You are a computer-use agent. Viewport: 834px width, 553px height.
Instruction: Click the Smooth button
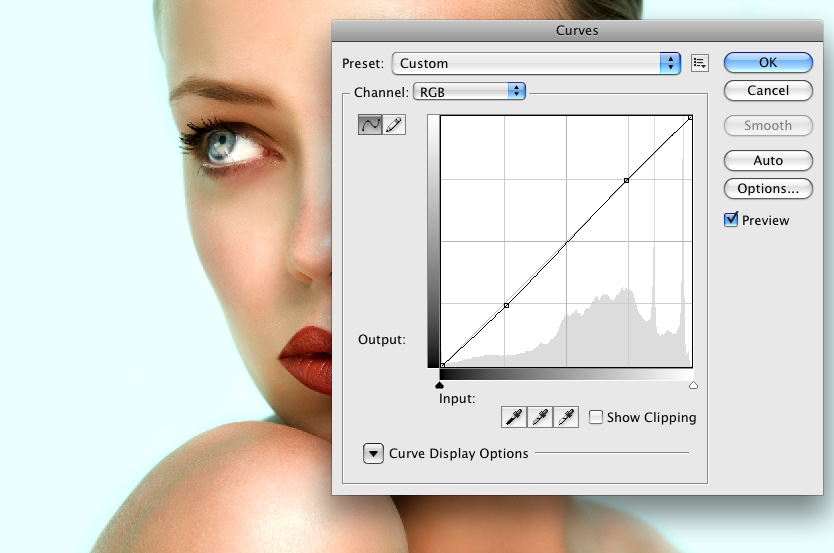click(768, 125)
